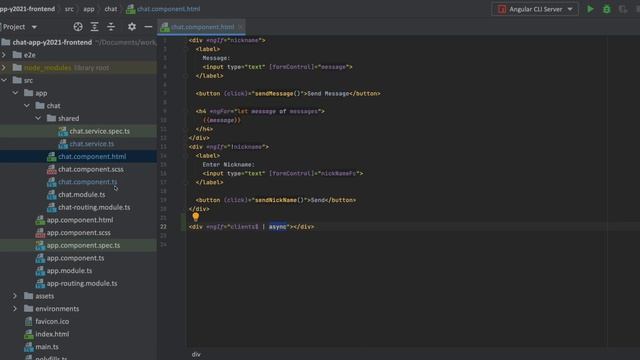Open chat.component.scss file
The height and width of the screenshot is (360, 640).
pyautogui.click(x=91, y=169)
